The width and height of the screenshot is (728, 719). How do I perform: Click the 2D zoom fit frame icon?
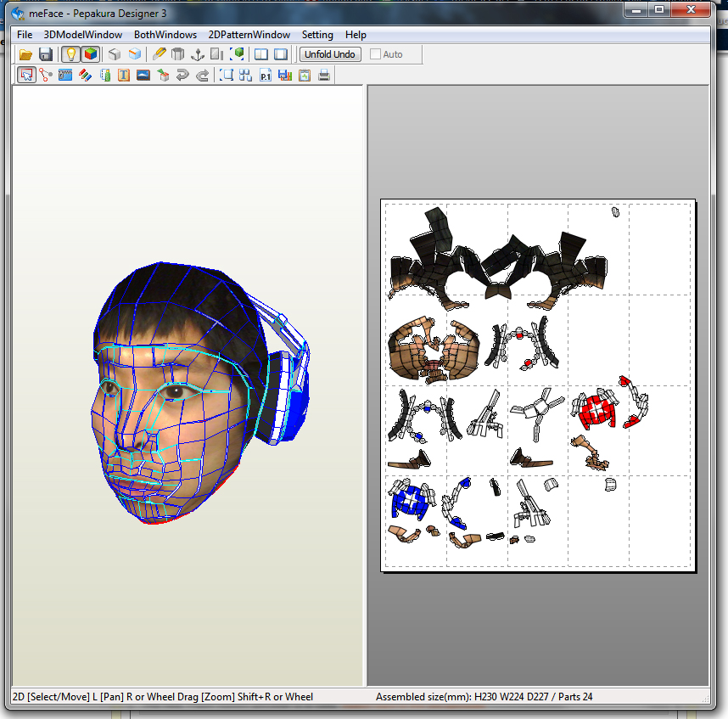(x=226, y=75)
